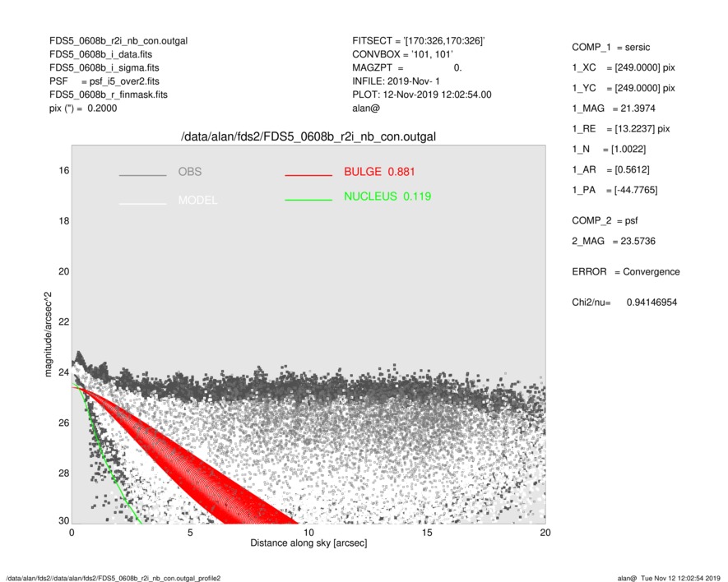
Task: Click the ERROR = Convergence text
Action: pyautogui.click(x=626, y=272)
